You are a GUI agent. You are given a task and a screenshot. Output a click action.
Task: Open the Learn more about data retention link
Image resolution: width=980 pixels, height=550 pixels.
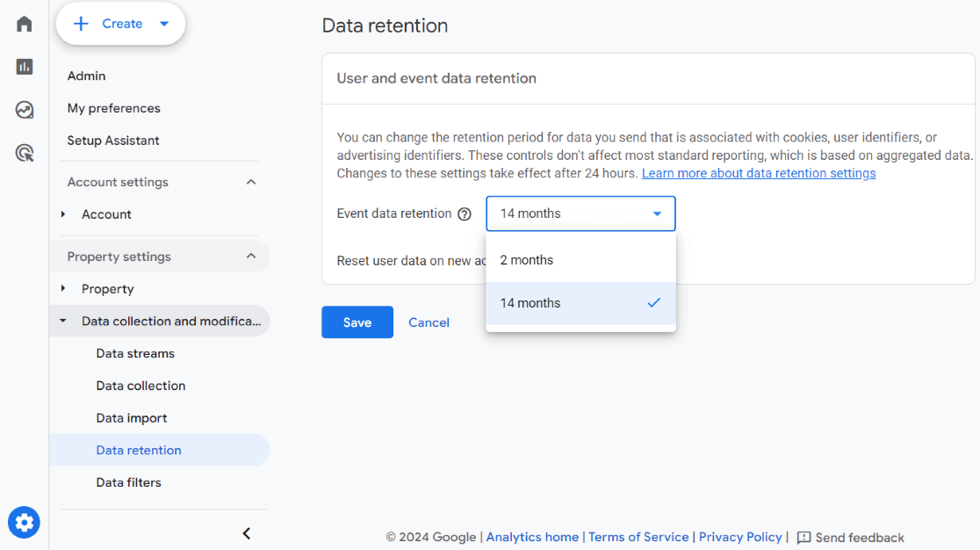tap(758, 173)
